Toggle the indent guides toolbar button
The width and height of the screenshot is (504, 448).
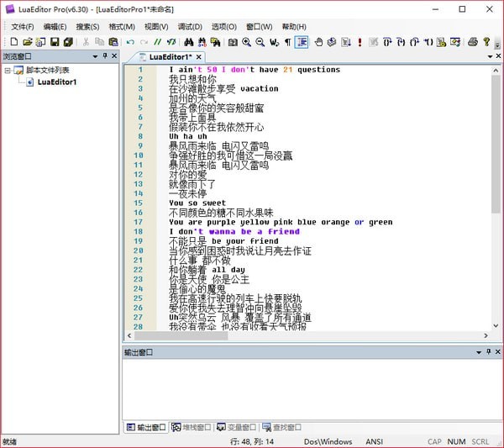[302, 41]
